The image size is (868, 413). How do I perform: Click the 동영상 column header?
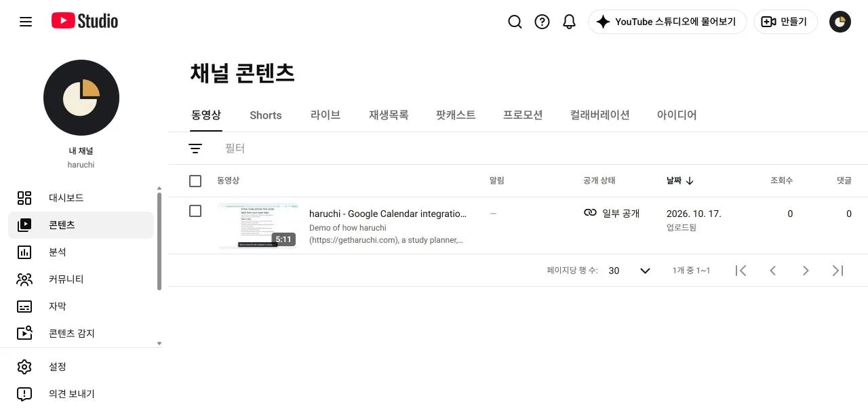pyautogui.click(x=228, y=180)
